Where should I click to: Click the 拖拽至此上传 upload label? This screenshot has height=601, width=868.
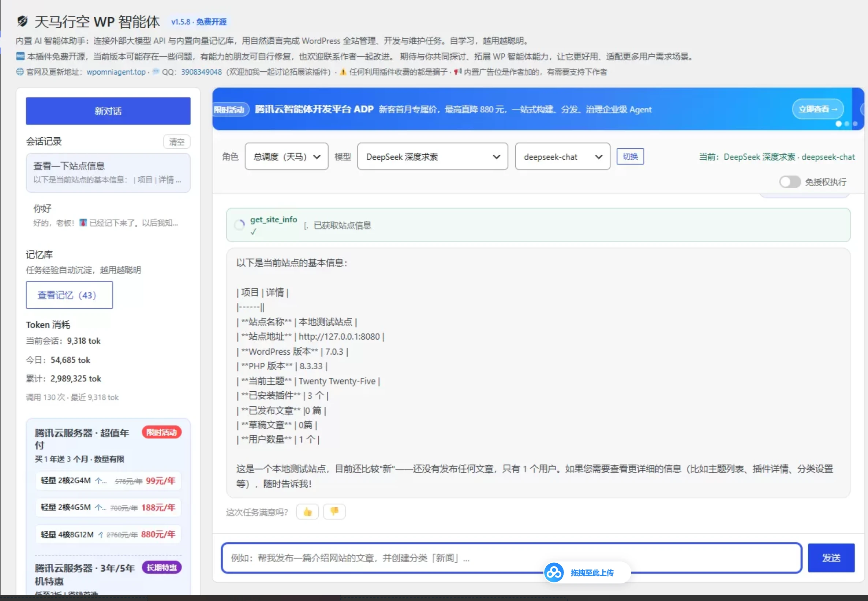pyautogui.click(x=592, y=573)
